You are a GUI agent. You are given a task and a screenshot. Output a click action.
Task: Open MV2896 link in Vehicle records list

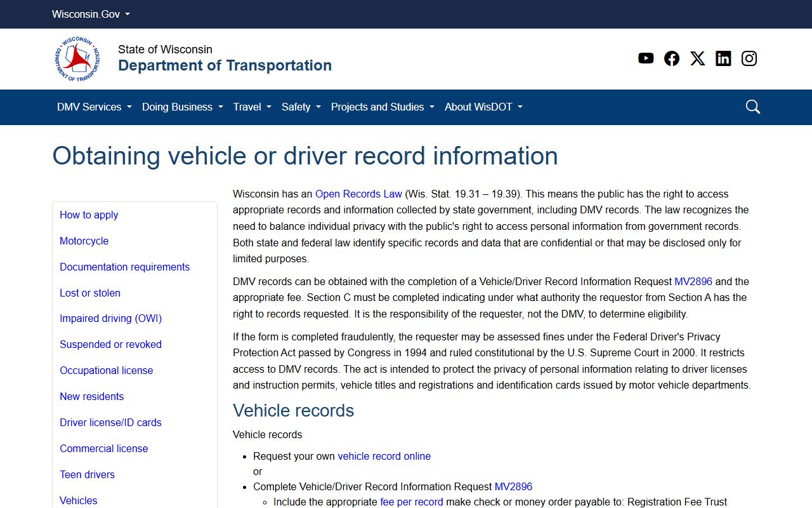coord(513,486)
